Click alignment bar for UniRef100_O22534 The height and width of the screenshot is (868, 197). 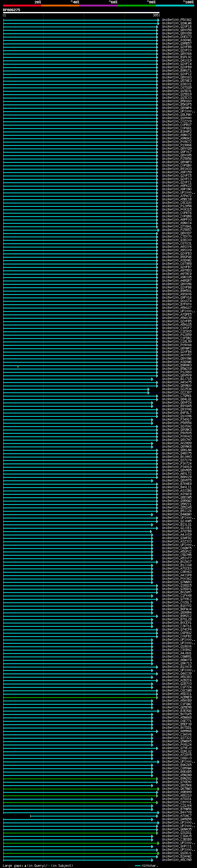(76, 389)
